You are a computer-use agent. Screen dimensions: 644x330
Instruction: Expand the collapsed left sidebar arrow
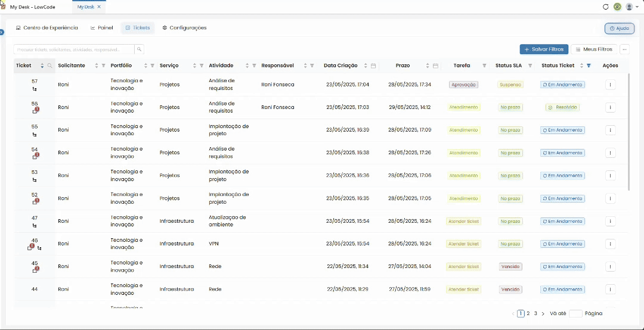[2, 32]
